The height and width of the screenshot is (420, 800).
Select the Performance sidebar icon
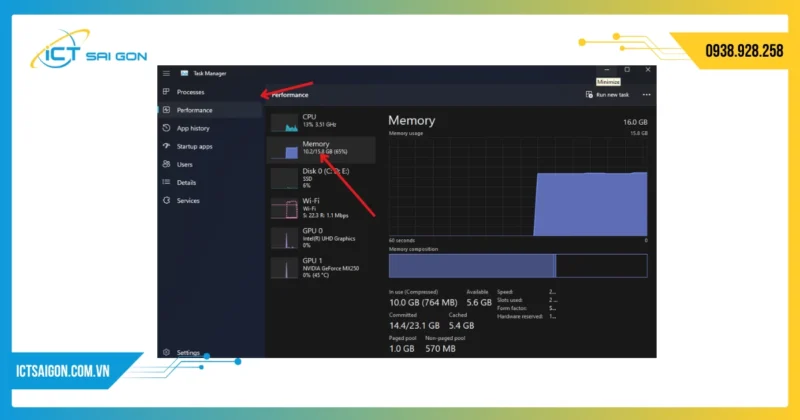(x=166, y=110)
